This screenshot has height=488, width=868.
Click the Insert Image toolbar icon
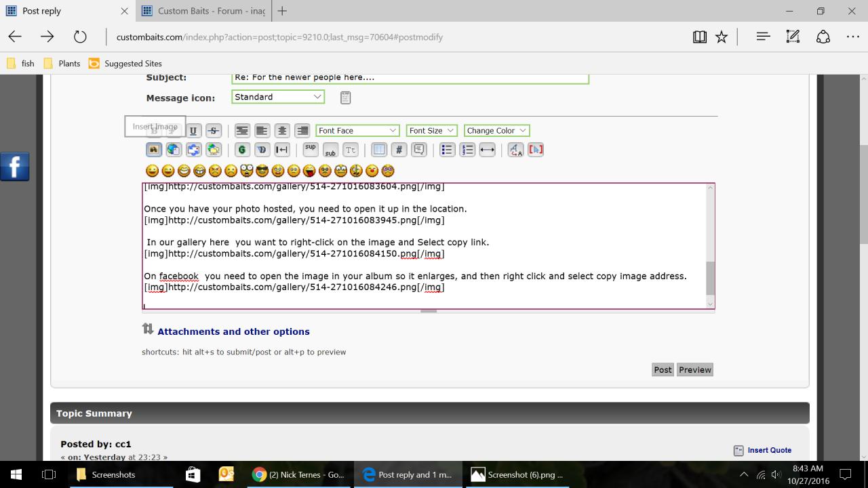[x=154, y=150]
